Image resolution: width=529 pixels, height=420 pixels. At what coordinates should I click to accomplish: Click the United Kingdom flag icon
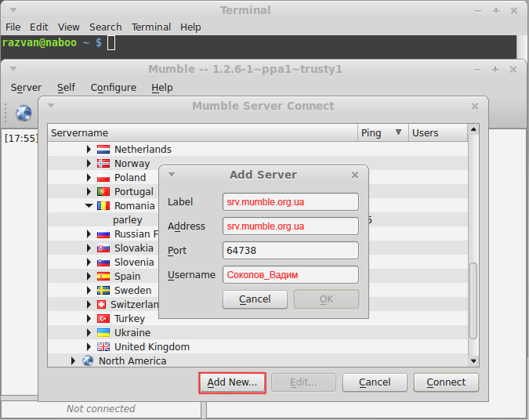click(103, 346)
